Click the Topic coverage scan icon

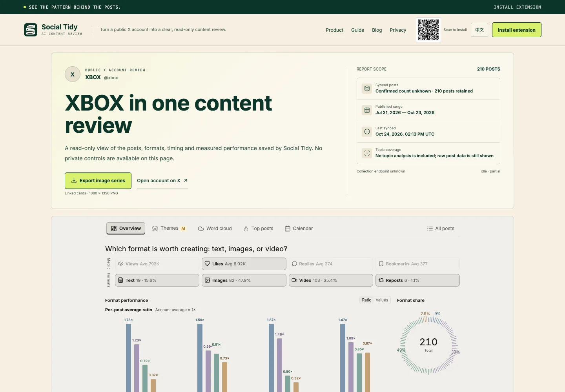[367, 153]
